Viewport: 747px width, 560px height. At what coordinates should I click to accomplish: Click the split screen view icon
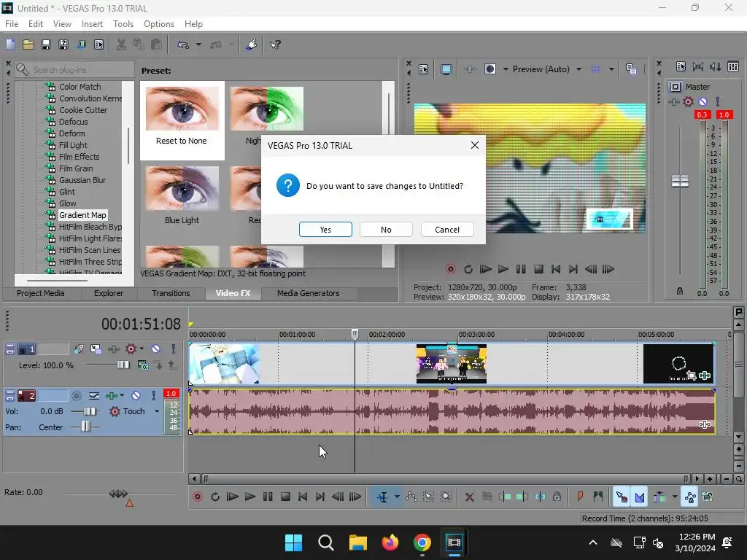tap(489, 69)
